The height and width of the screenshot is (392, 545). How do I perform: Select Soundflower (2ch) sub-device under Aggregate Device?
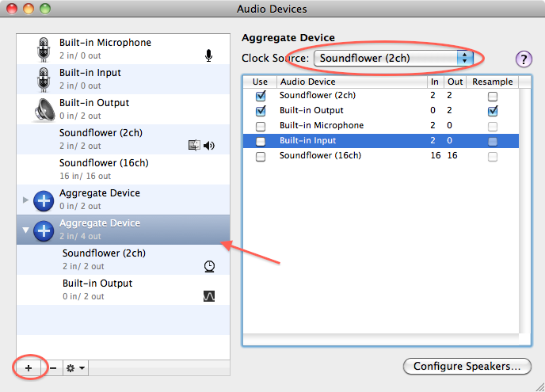[x=123, y=260]
